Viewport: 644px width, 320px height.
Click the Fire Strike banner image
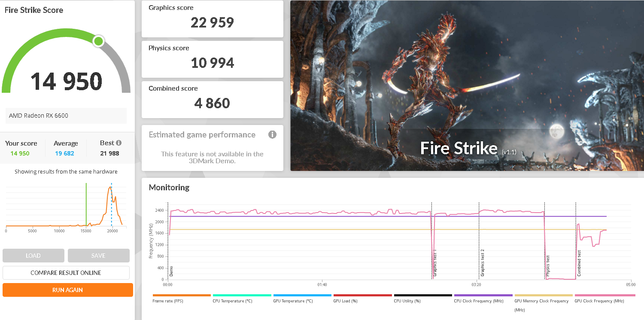467,85
